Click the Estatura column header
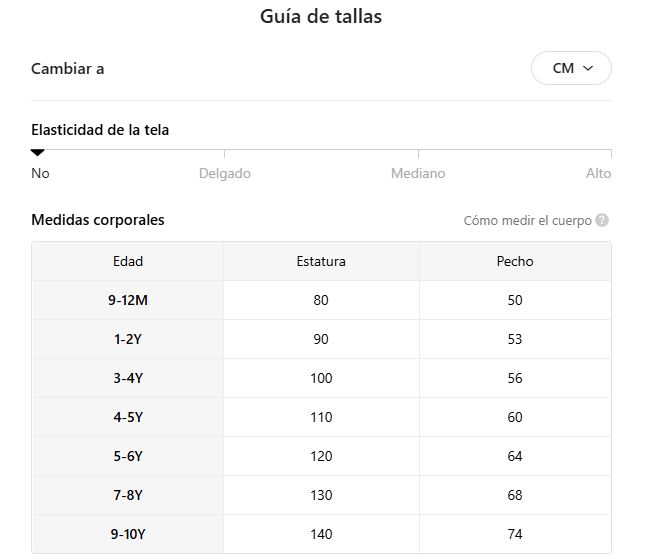Viewport: 646px width, 559px height. coord(321,262)
